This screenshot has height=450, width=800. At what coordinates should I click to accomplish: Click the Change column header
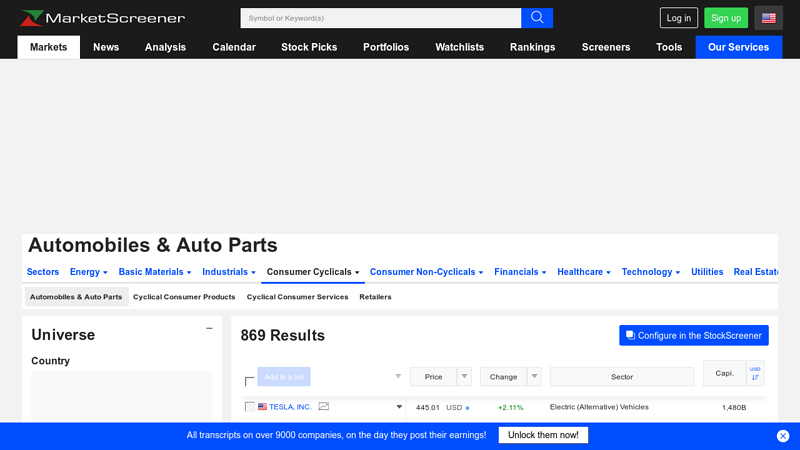pyautogui.click(x=504, y=377)
